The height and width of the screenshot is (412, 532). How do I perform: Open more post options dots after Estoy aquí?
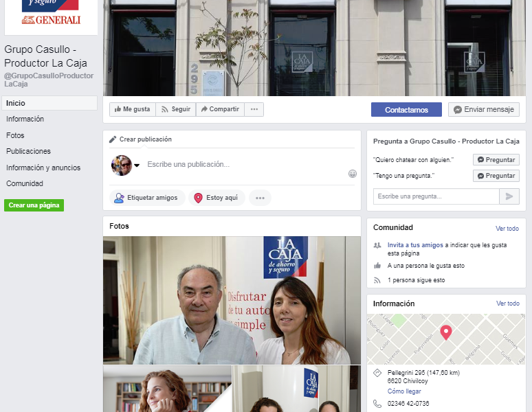[x=260, y=198]
